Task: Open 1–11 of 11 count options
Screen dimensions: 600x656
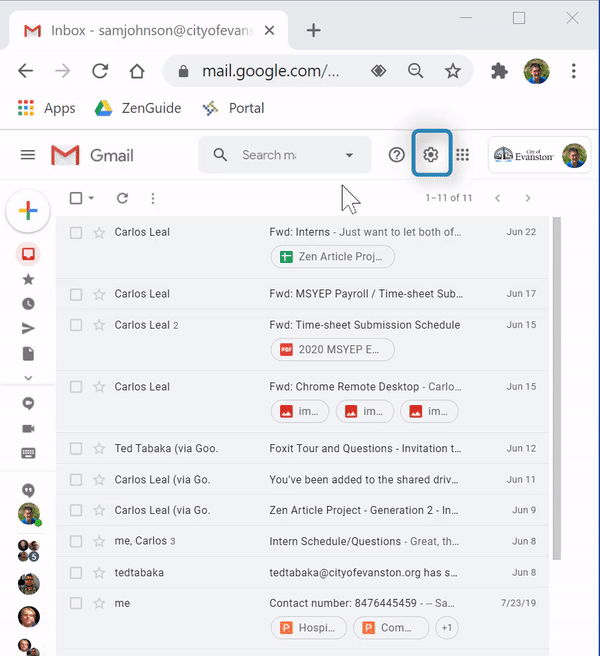Action: coord(449,198)
